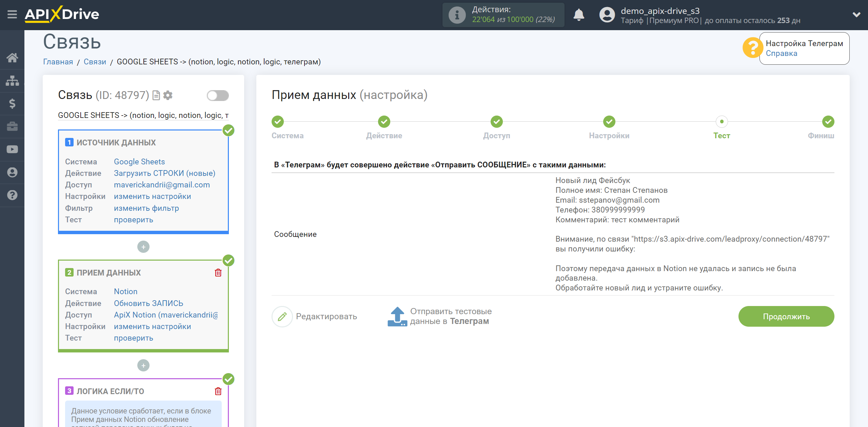Screen dimensions: 868x427
Task: Send test data to Телеграм
Action: (451, 316)
